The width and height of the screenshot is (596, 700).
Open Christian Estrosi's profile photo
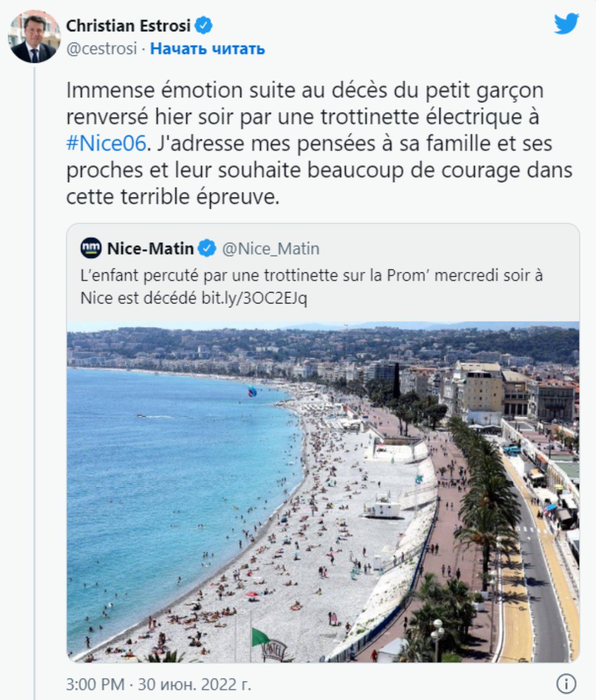click(x=34, y=37)
